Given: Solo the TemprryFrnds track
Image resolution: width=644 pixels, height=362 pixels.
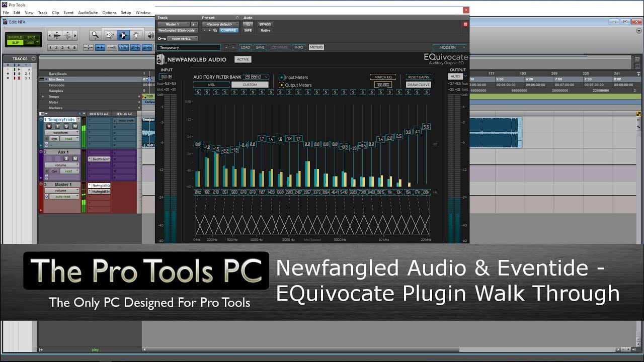Looking at the screenshot, I should coord(66,126).
